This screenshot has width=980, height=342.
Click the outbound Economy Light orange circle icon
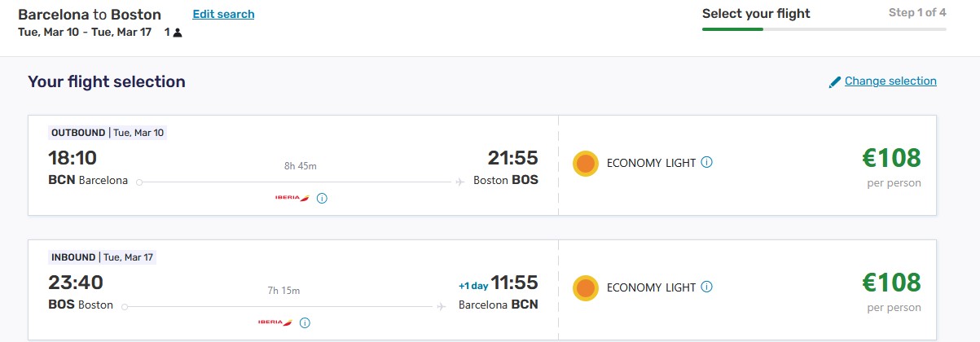click(586, 164)
